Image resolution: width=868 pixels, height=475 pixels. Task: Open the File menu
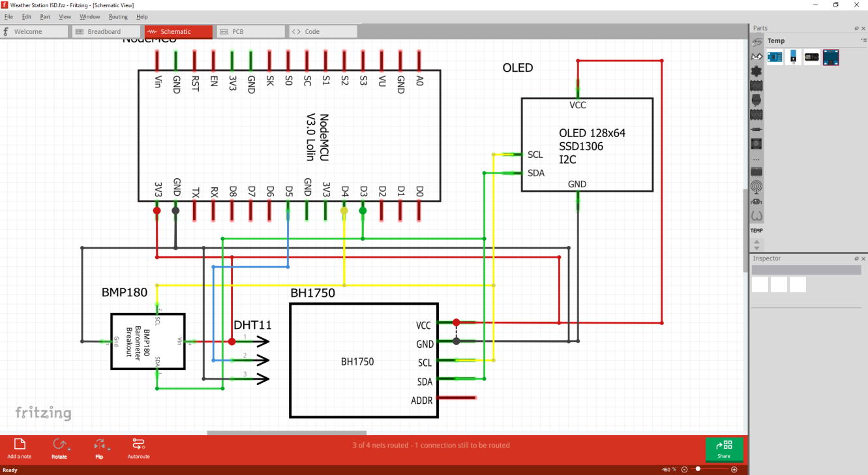[x=8, y=16]
